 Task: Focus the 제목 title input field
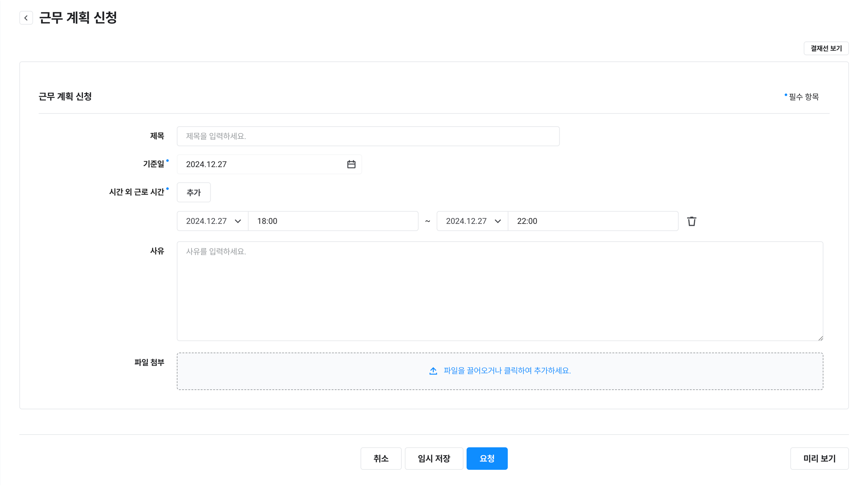tap(368, 136)
